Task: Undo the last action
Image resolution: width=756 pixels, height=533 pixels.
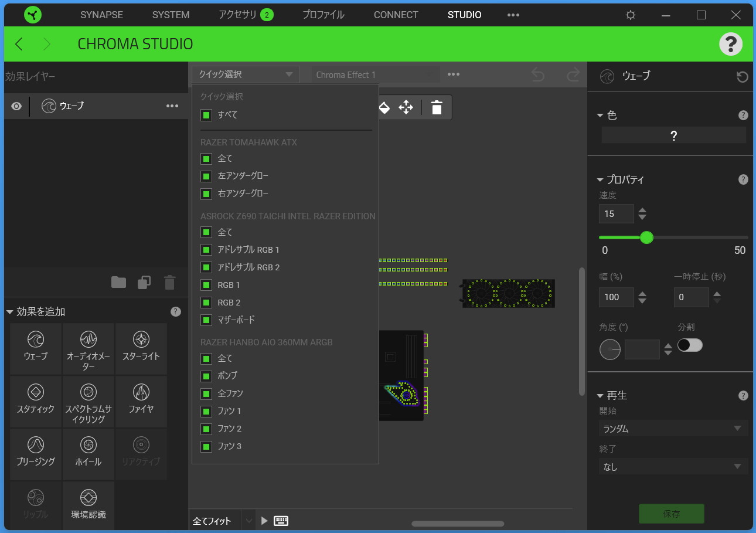Action: [538, 74]
